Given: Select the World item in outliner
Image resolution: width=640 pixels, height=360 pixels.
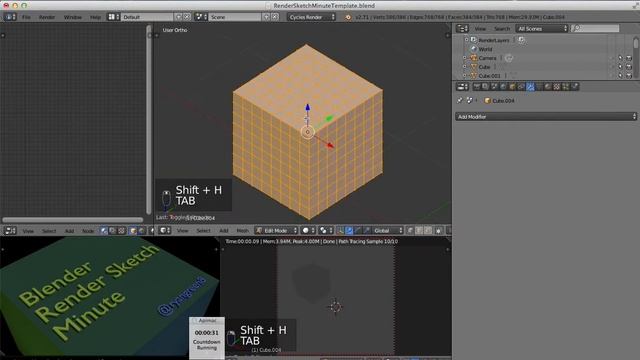Looking at the screenshot, I should [x=485, y=49].
